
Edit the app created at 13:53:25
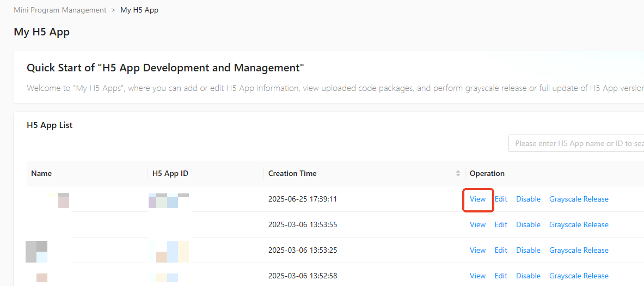(x=501, y=250)
